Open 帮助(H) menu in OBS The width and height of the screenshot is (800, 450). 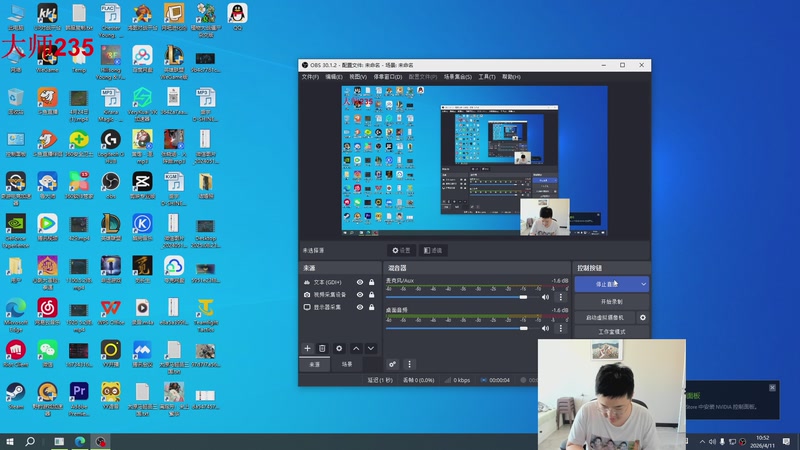point(511,77)
